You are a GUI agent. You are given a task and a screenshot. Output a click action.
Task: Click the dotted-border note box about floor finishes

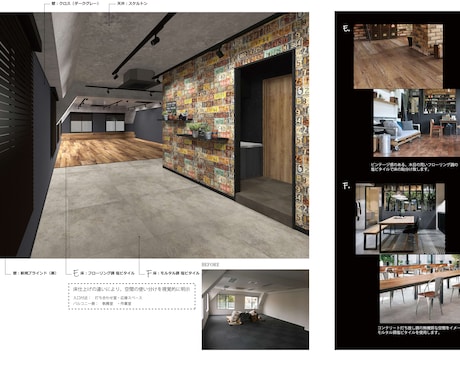click(132, 296)
